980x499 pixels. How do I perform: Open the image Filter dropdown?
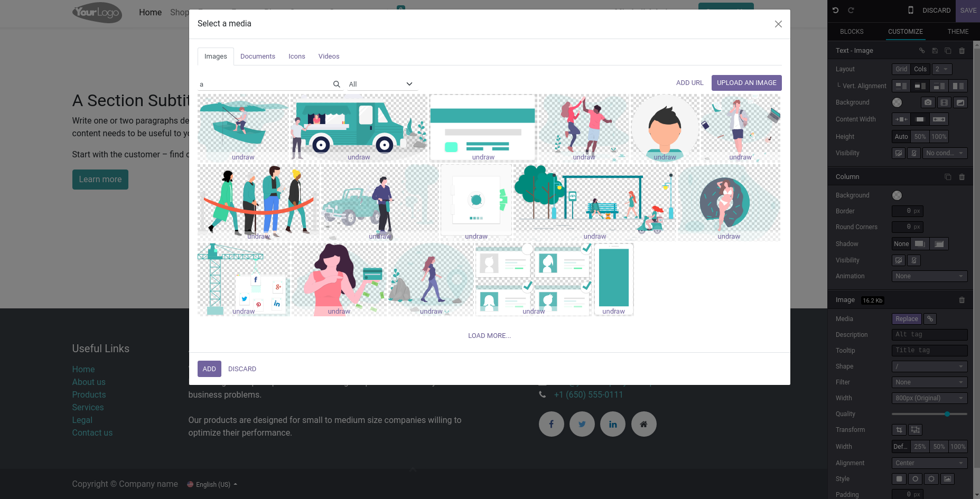tap(929, 382)
